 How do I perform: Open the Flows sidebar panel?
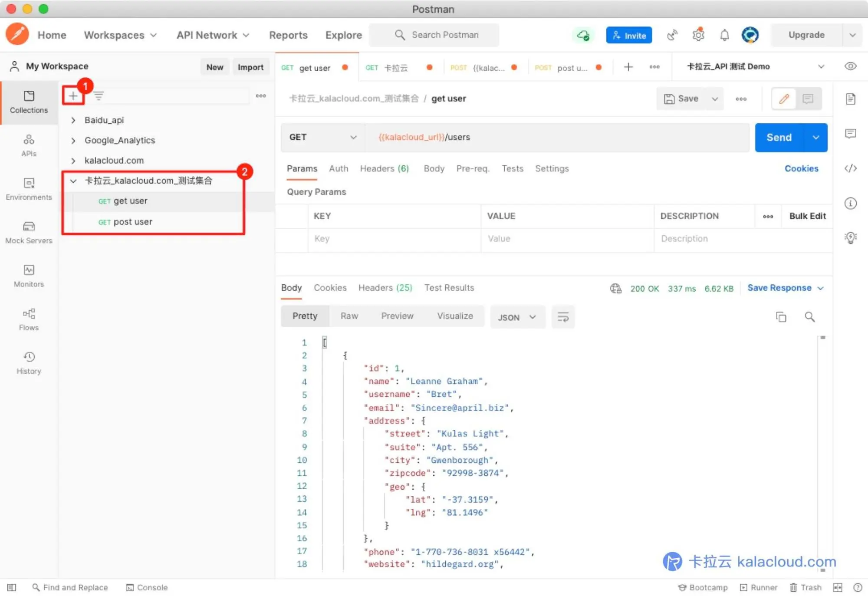tap(29, 319)
